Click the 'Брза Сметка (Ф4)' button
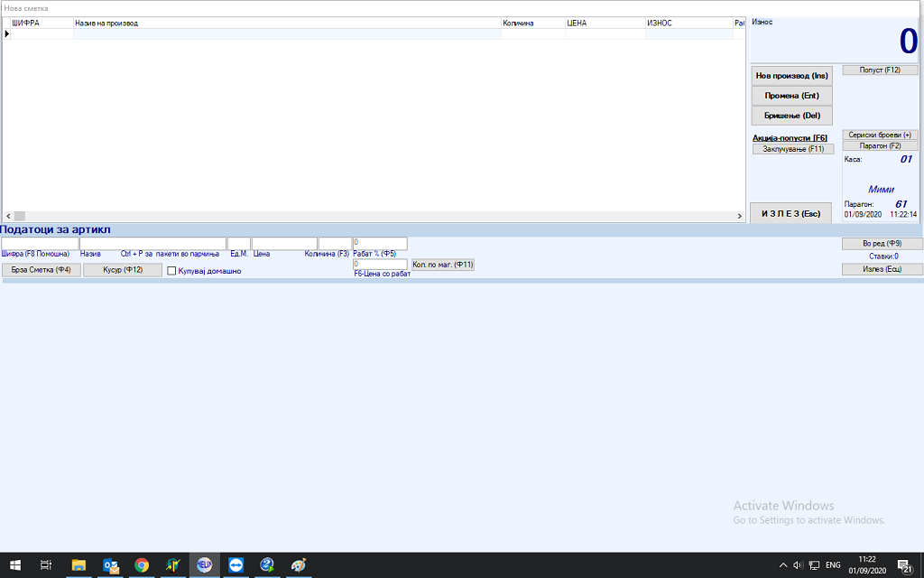 coord(41,270)
